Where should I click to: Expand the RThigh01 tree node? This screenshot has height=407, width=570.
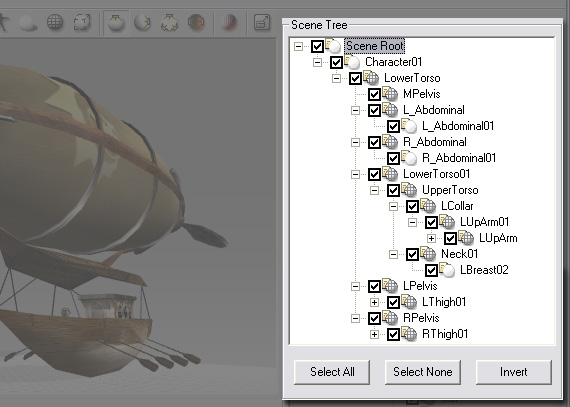(x=374, y=334)
